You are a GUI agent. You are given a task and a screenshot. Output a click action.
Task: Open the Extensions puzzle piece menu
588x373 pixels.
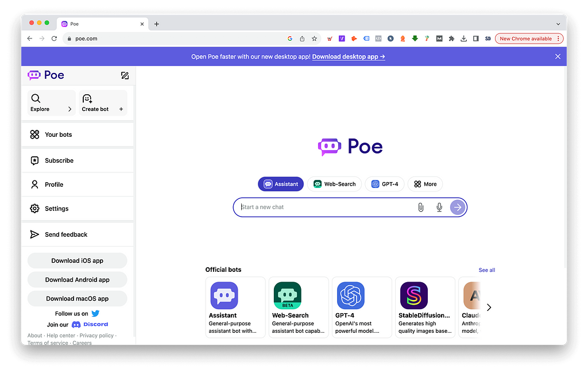tap(451, 39)
